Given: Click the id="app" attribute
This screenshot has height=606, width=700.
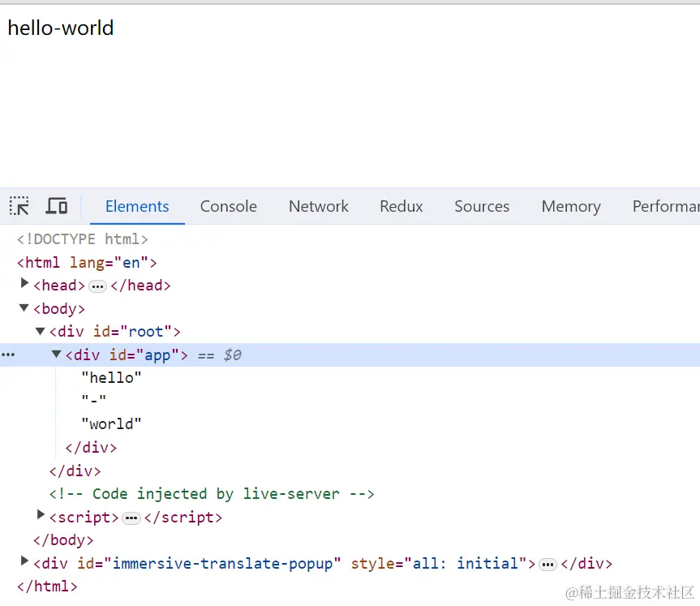Looking at the screenshot, I should tap(144, 355).
